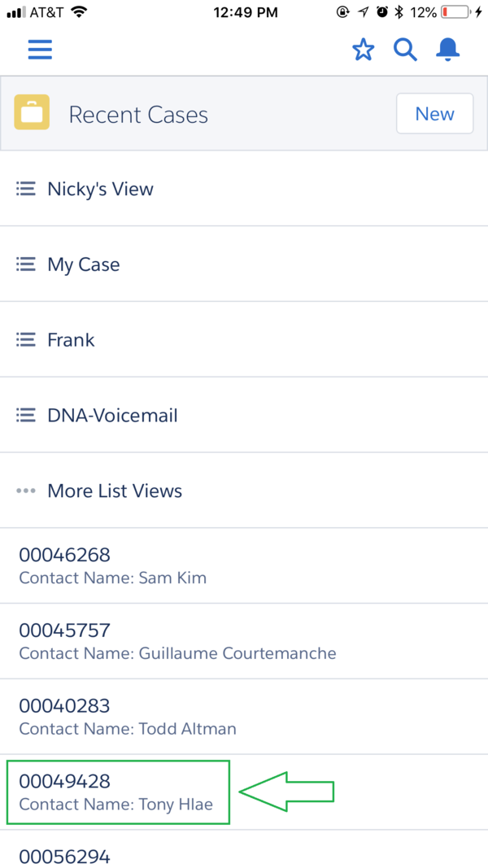This screenshot has width=488, height=868.
Task: Choose the DNA-Voicemail list view
Action: pos(112,416)
